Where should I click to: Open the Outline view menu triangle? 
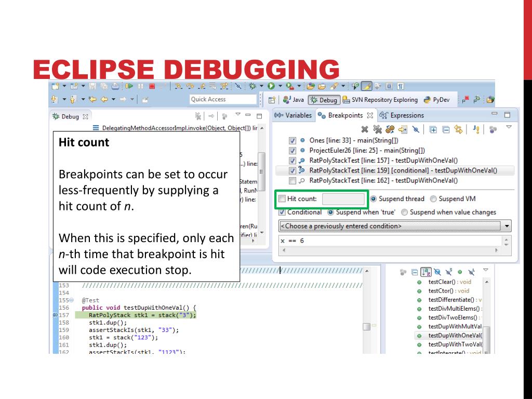pos(486,270)
